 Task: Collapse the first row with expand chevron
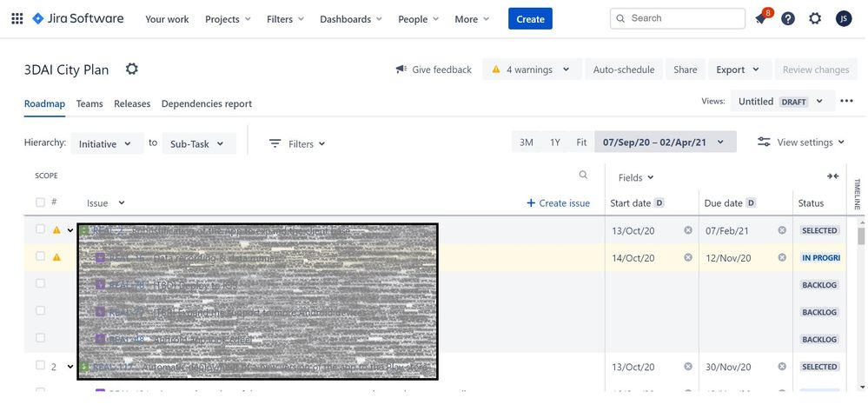point(70,230)
